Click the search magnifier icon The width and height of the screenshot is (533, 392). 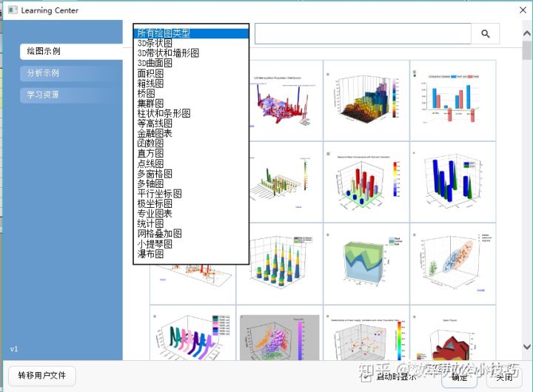click(486, 34)
